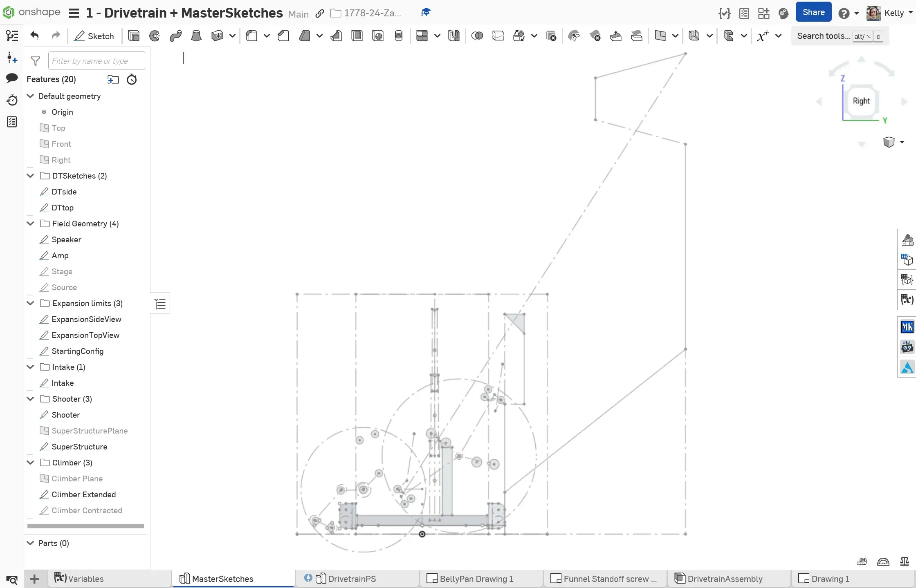Click inside the Filter by name field
Screen dimensions: 916x588
click(97, 60)
